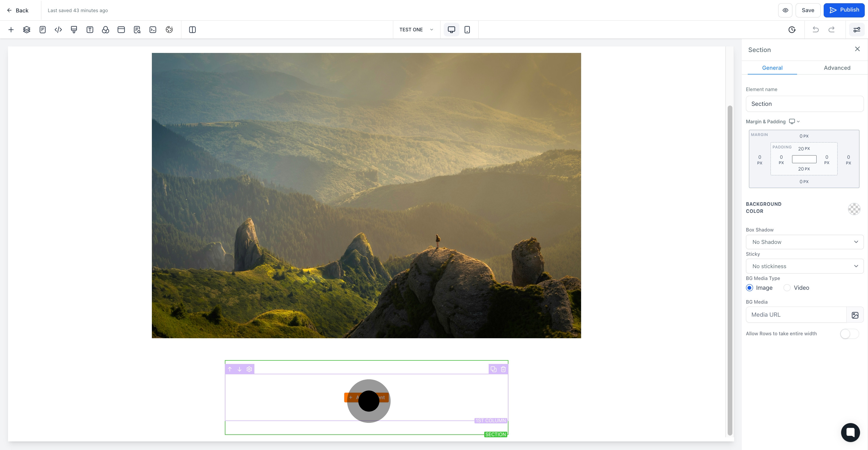This screenshot has height=450, width=868.
Task: Switch to the General tab
Action: [x=772, y=68]
